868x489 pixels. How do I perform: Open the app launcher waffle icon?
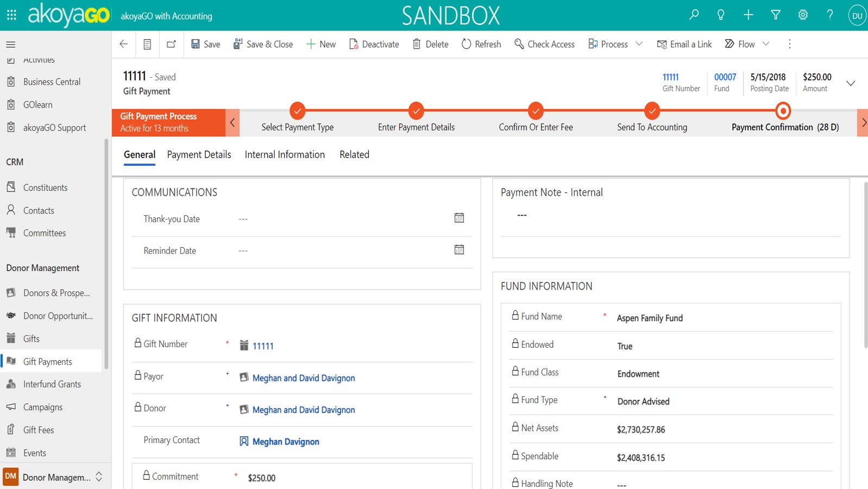(x=11, y=15)
